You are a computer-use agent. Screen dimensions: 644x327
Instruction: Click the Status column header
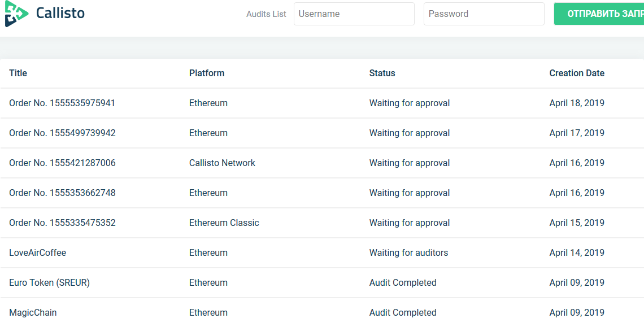(382, 73)
